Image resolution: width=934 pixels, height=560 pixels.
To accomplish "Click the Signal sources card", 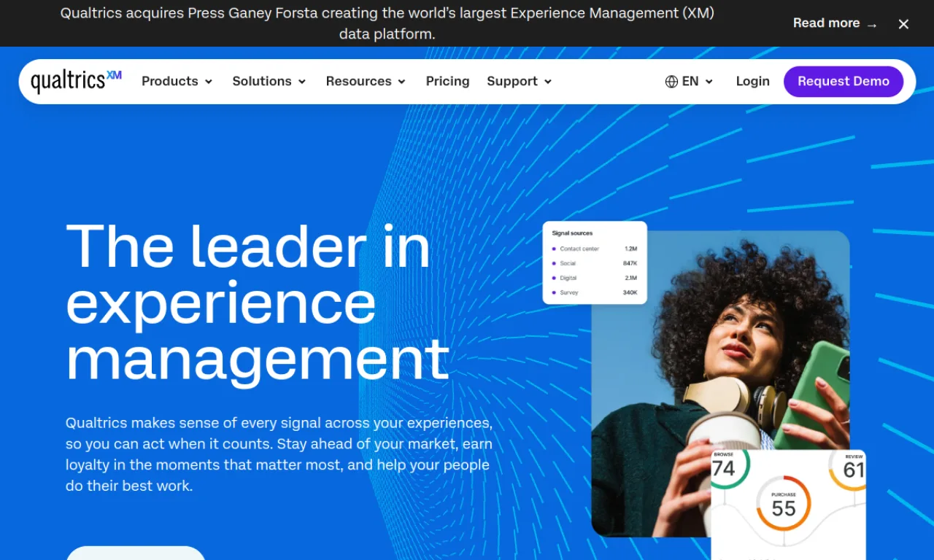I will (595, 262).
